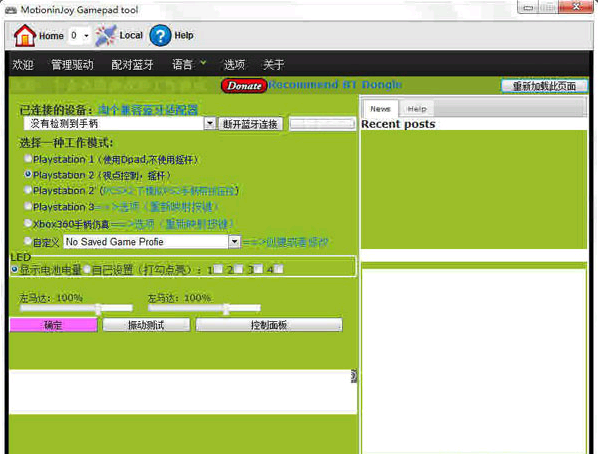Click the Recent posts heading
Viewport: 598px width, 454px height.
tap(398, 124)
